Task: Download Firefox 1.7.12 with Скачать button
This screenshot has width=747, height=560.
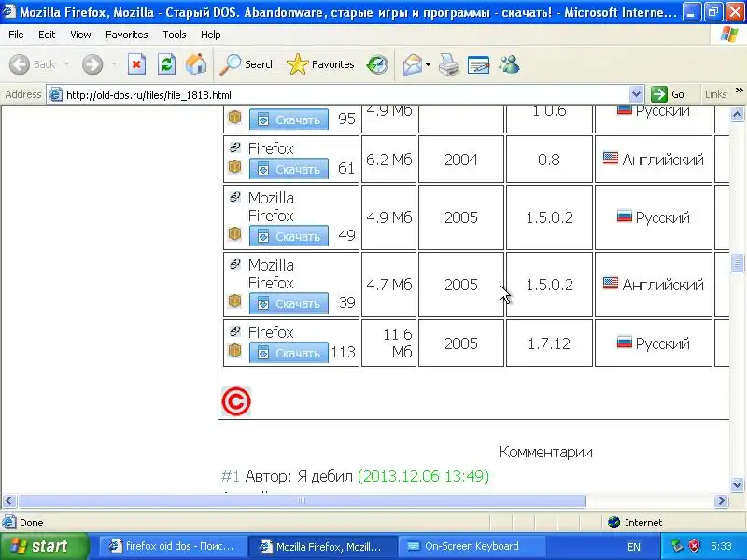Action: 289,353
